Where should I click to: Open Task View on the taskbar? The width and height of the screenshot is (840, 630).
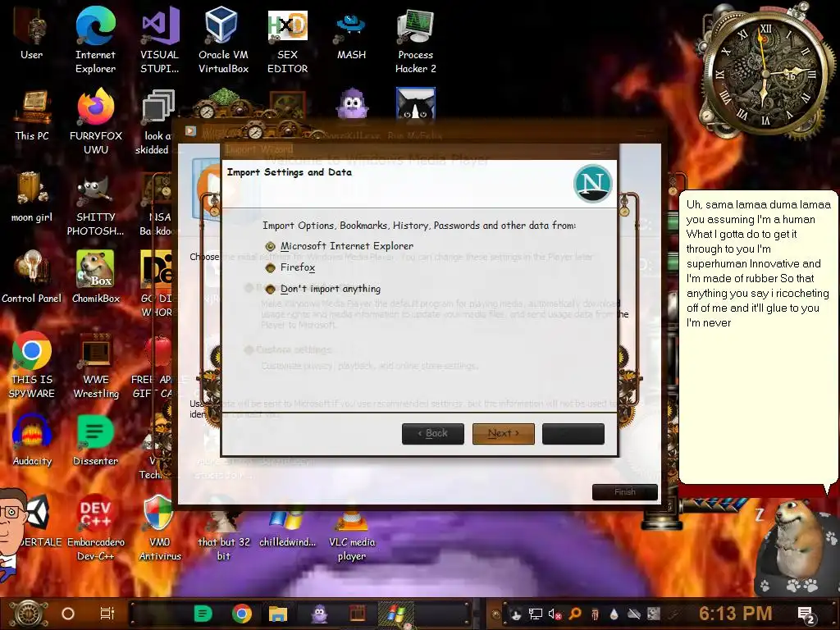coord(107,614)
